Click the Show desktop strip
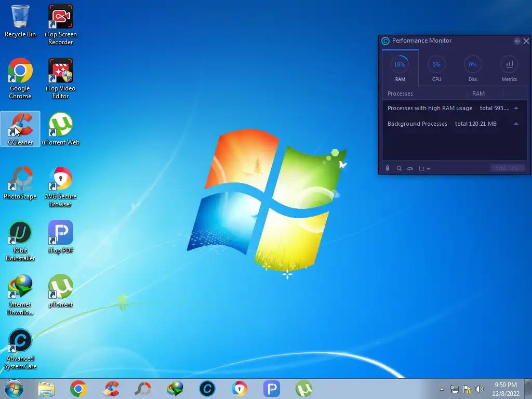Screen dimensions: 532x399 point(529,389)
